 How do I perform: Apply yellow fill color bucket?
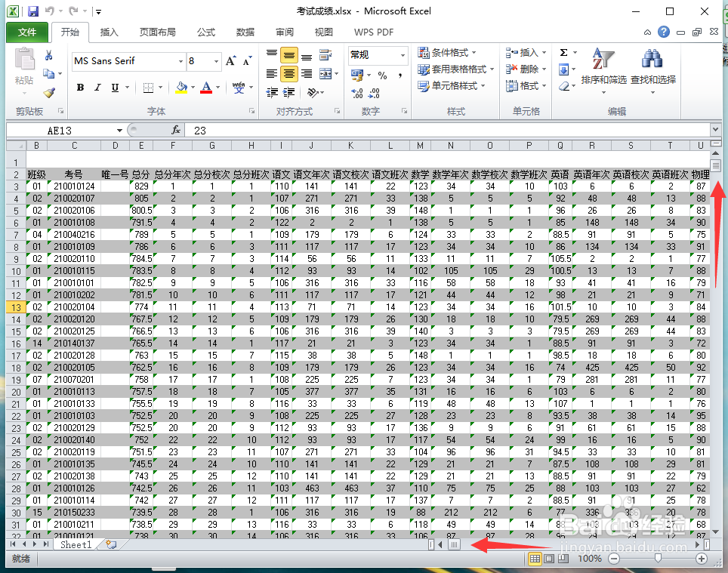tap(181, 88)
